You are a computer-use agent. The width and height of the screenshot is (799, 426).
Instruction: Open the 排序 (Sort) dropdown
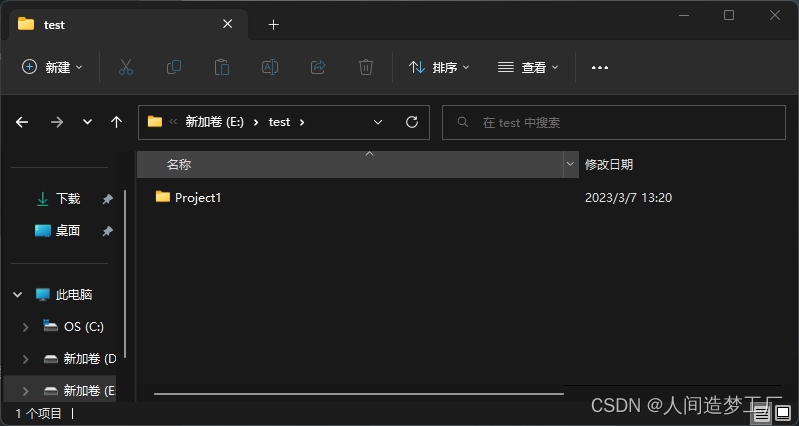tap(439, 67)
